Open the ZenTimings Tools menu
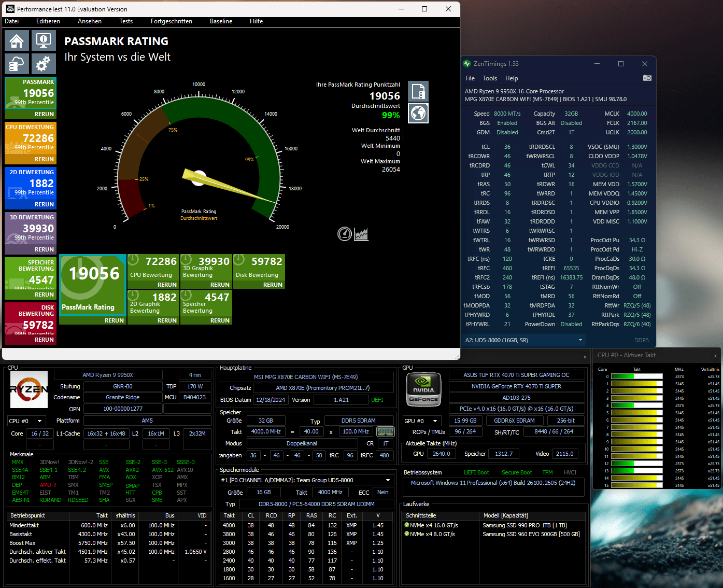Image resolution: width=723 pixels, height=588 pixels. pyautogui.click(x=490, y=78)
